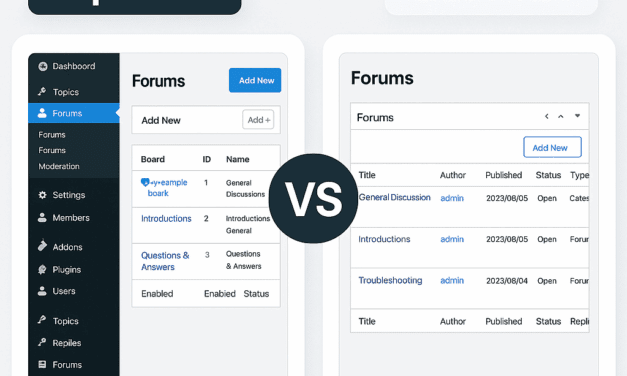The image size is (627, 376).
Task: Open Members in the sidebar
Action: [71, 218]
